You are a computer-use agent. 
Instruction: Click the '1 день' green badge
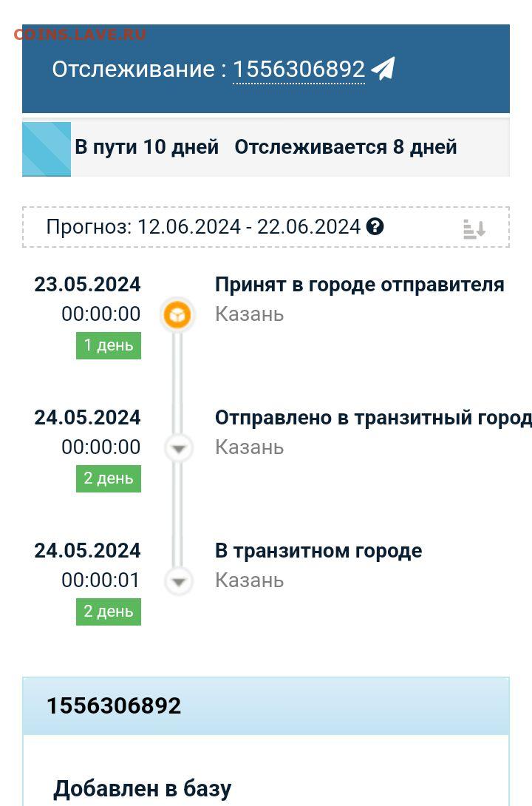[109, 345]
